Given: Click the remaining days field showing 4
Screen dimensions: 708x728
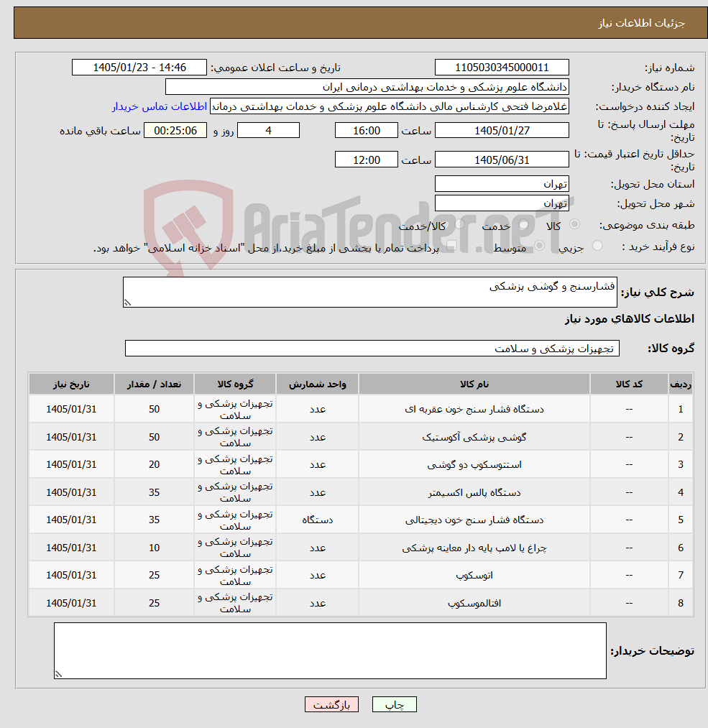Looking at the screenshot, I should (x=268, y=131).
